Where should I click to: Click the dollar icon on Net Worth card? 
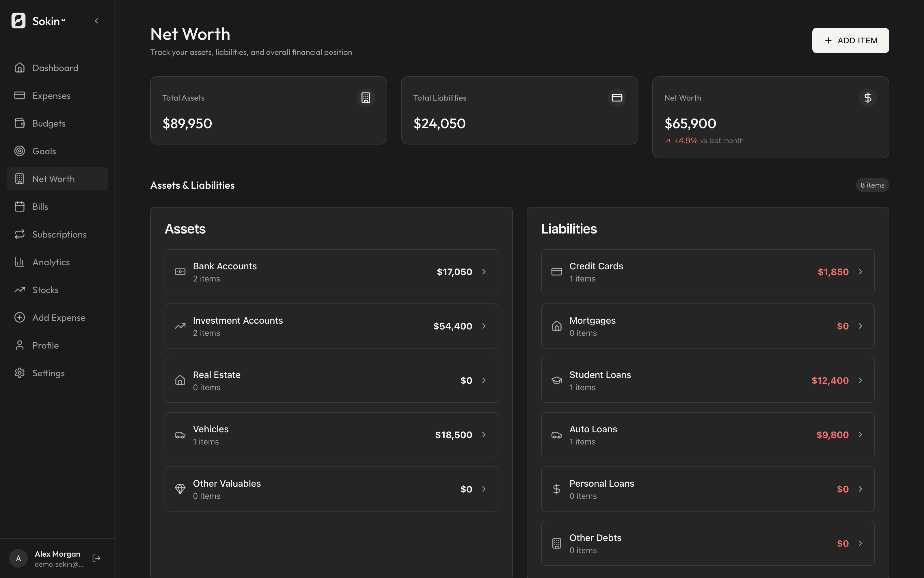tap(868, 98)
